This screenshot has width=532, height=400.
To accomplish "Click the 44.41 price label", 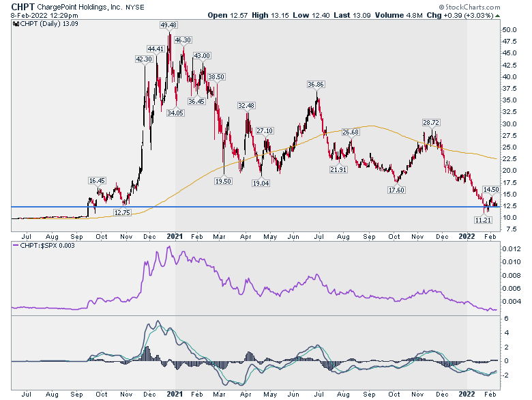I will (156, 49).
